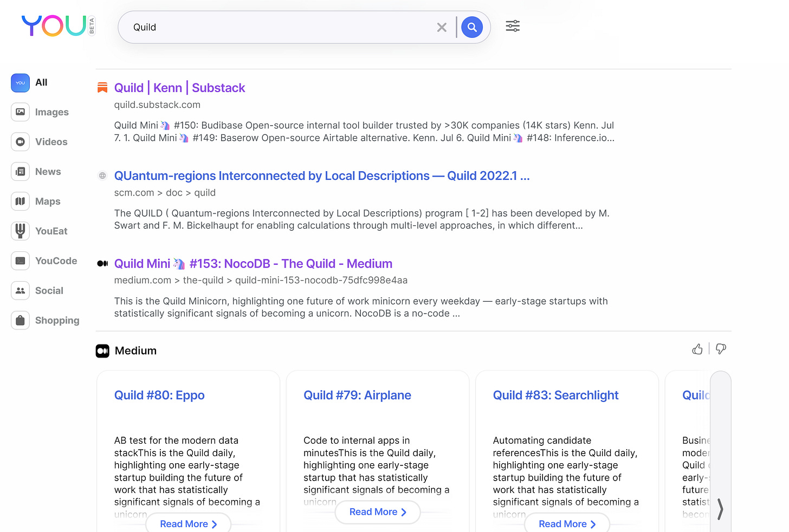Click the QUILD program snippet by Swart
This screenshot has width=789, height=532.
coord(361,219)
